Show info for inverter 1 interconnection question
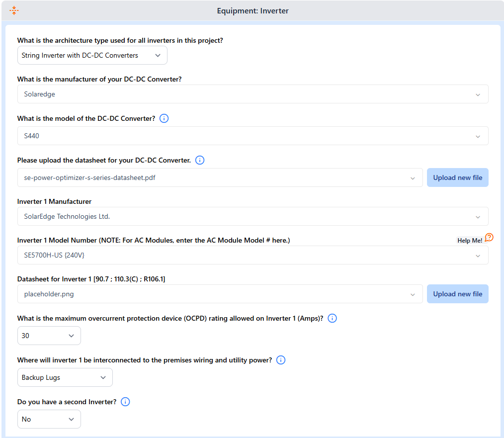The image size is (504, 438). [x=281, y=360]
